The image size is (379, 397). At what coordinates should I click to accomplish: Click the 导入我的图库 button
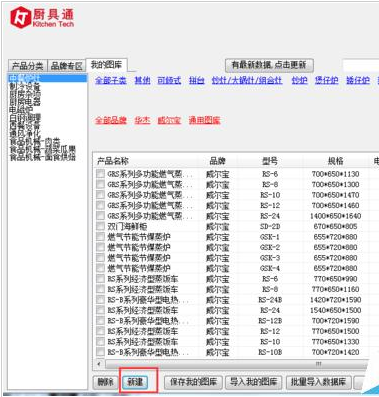coord(254,382)
